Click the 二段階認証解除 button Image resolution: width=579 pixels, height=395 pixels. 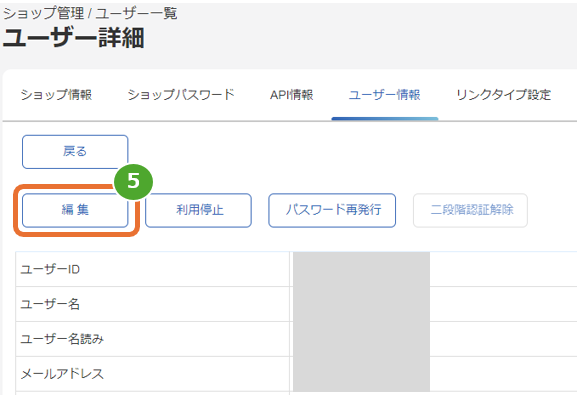coord(470,210)
